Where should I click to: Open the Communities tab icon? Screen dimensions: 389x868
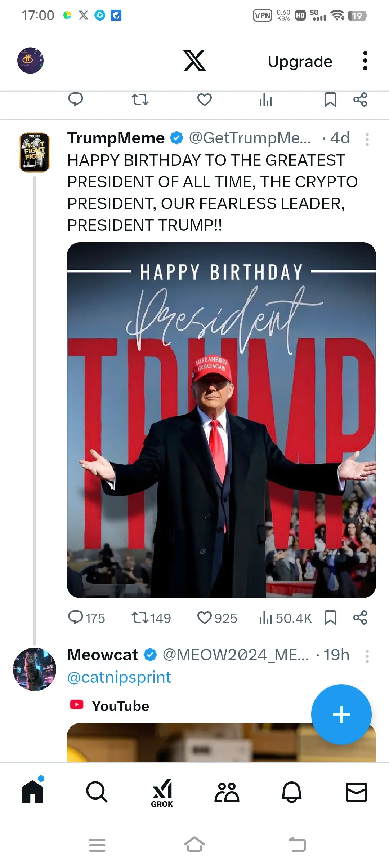[227, 792]
